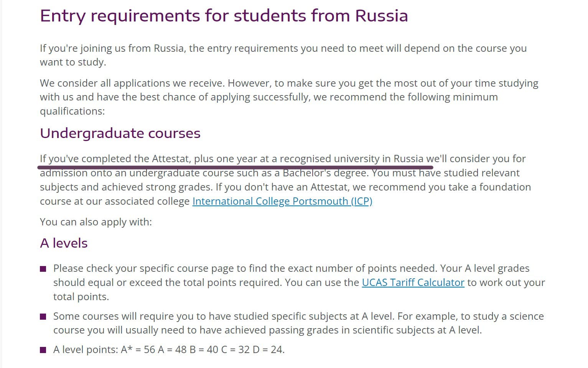The width and height of the screenshot is (588, 368).
Task: Open the UCAS Tariff Calculator link
Action: tap(413, 283)
